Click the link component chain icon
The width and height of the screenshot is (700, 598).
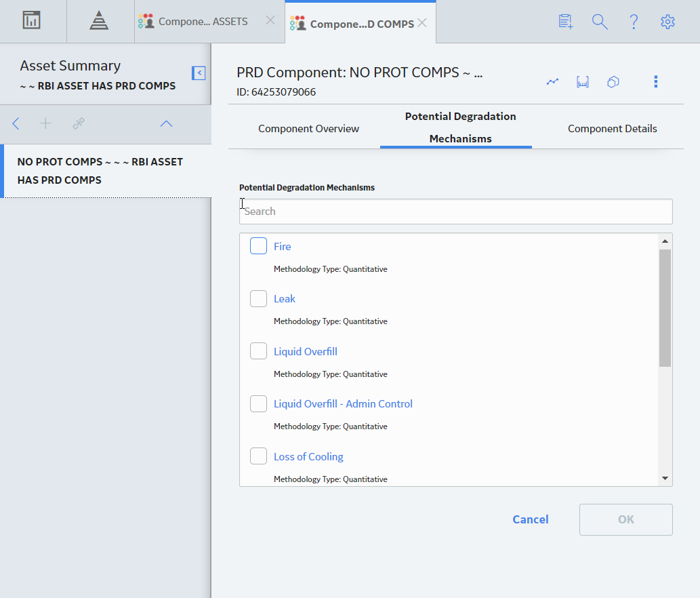[x=79, y=123]
